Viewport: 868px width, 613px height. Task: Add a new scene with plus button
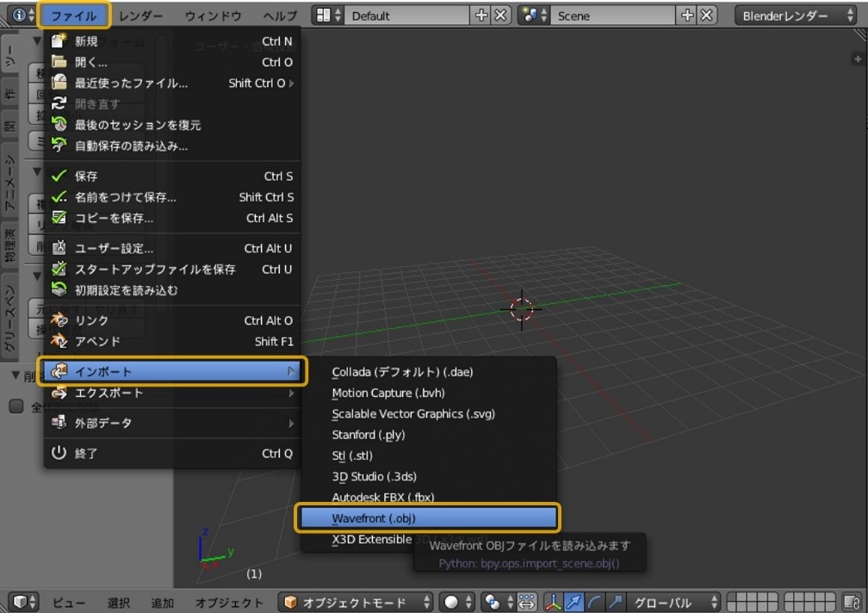687,15
